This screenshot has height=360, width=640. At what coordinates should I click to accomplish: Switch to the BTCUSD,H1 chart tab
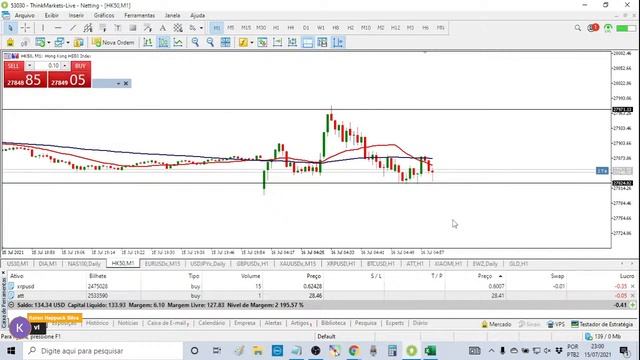point(381,264)
